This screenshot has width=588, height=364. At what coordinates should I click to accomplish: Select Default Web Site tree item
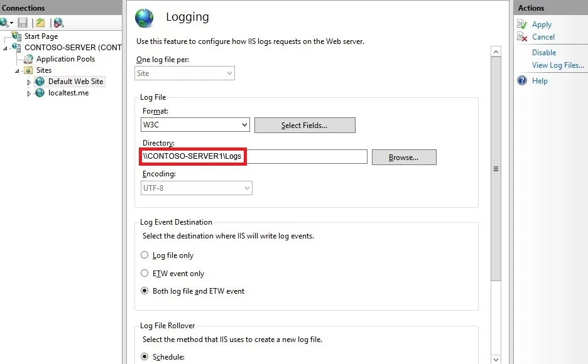pyautogui.click(x=76, y=81)
